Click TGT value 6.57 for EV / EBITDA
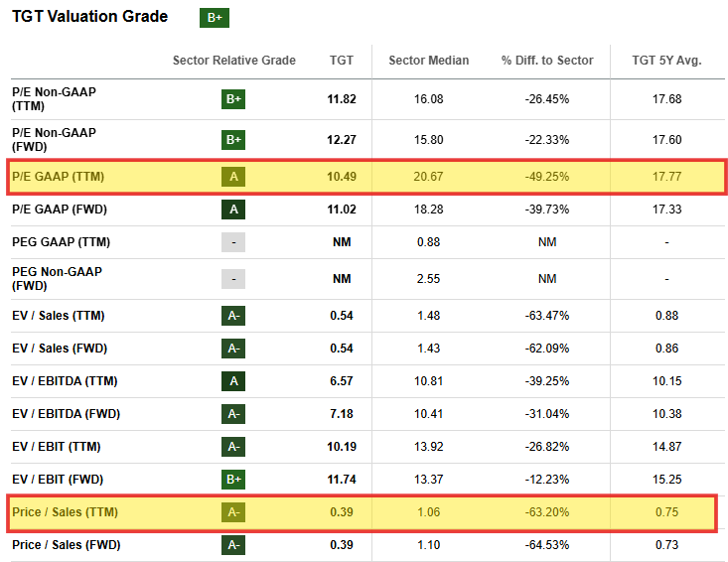The width and height of the screenshot is (728, 562). point(342,381)
